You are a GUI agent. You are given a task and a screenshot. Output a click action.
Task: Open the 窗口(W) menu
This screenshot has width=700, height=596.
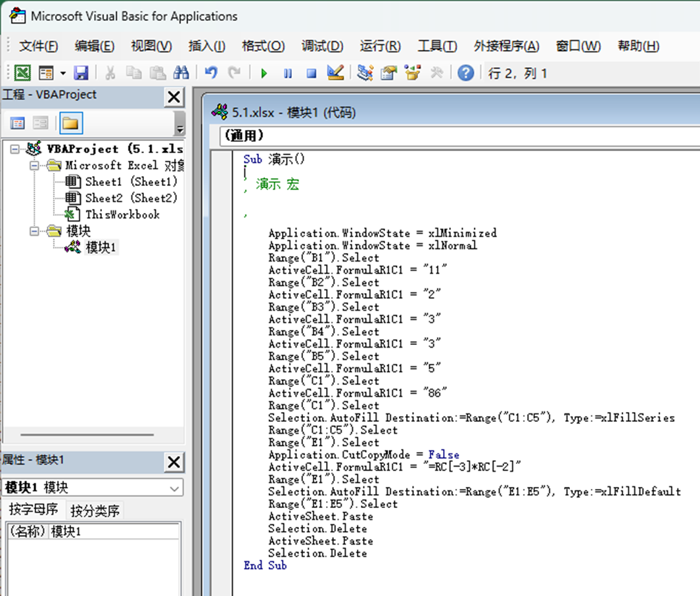578,46
